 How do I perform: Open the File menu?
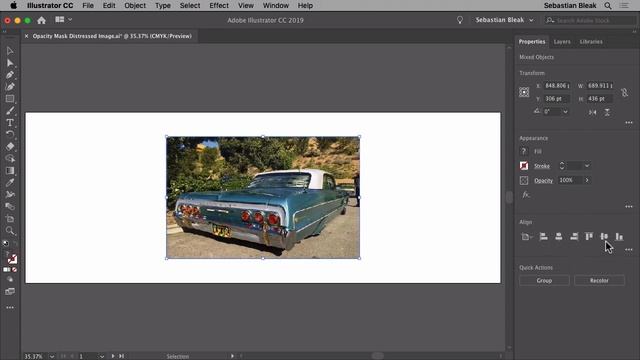pos(88,6)
